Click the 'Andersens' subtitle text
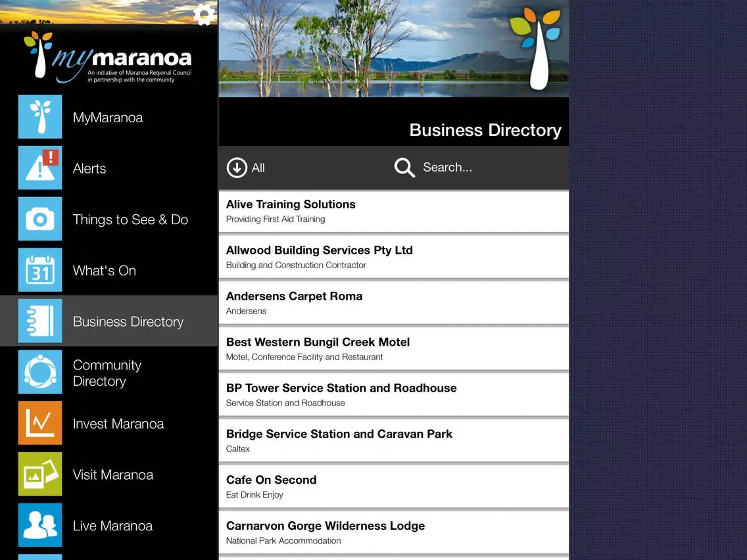 [246, 311]
